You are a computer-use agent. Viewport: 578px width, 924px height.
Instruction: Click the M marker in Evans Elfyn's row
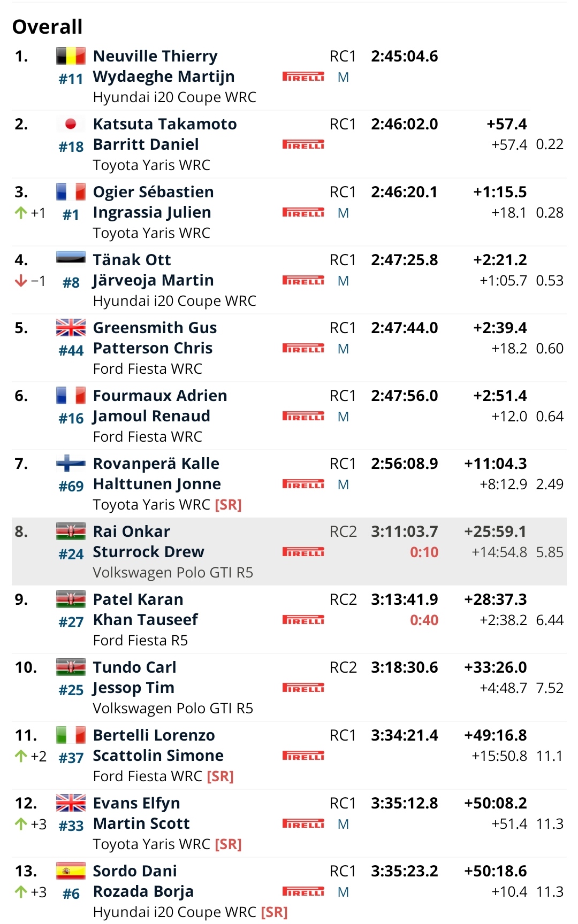point(343,825)
